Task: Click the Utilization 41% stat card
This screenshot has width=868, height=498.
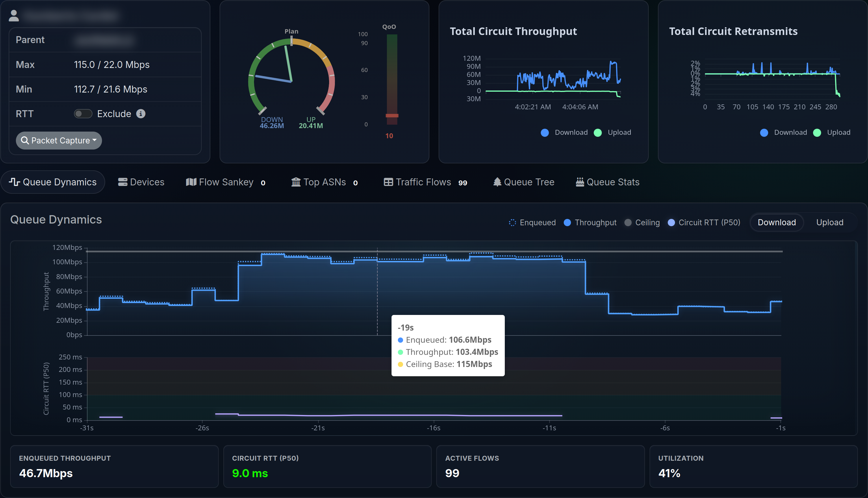Action: 753,466
